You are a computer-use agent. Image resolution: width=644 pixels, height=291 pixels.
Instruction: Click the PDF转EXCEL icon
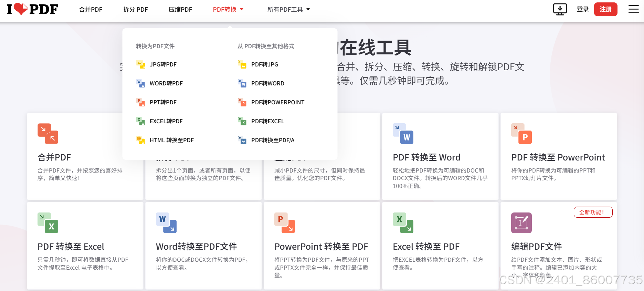click(242, 121)
